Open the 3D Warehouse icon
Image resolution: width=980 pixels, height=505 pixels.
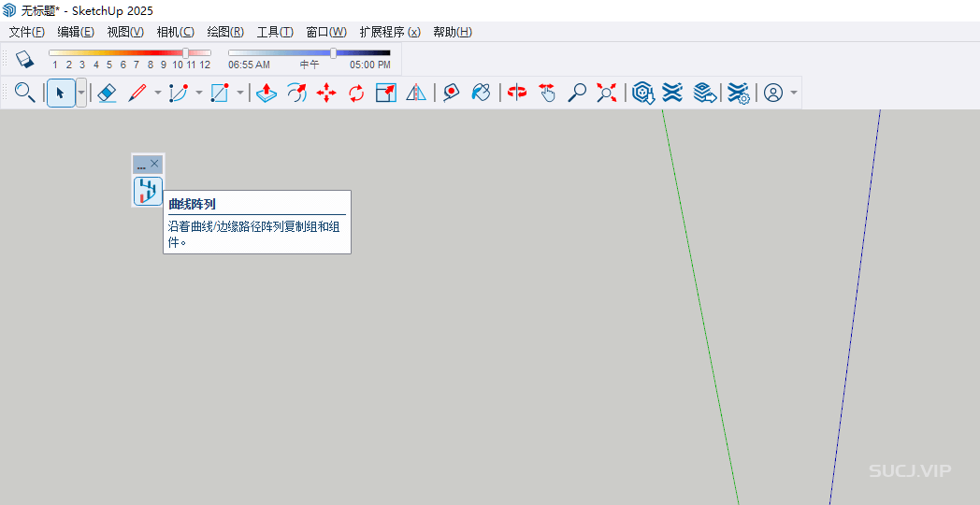pyautogui.click(x=642, y=94)
